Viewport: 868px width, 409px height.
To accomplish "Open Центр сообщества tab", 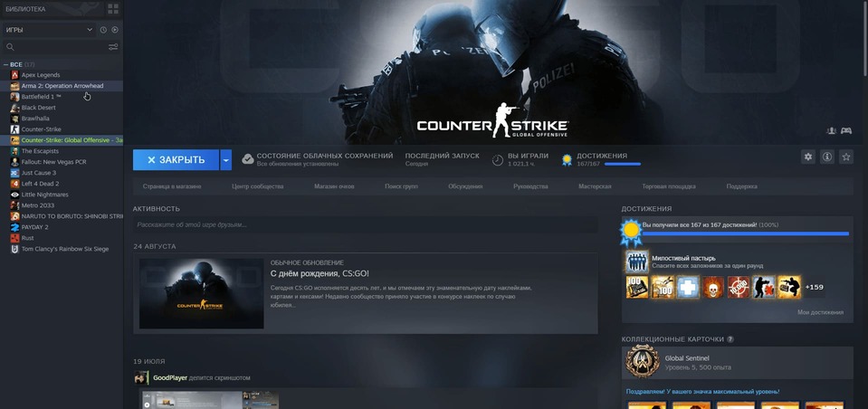I will [x=257, y=186].
